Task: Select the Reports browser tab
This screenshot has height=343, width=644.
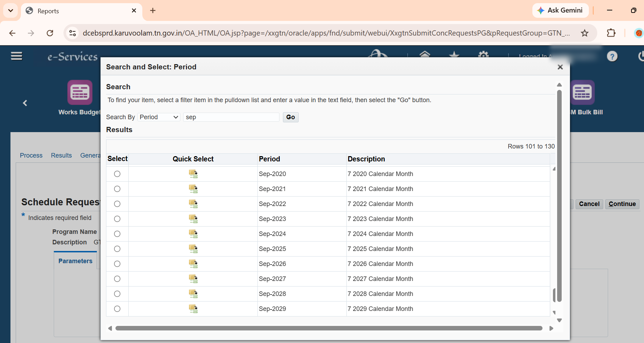Action: coord(82,11)
